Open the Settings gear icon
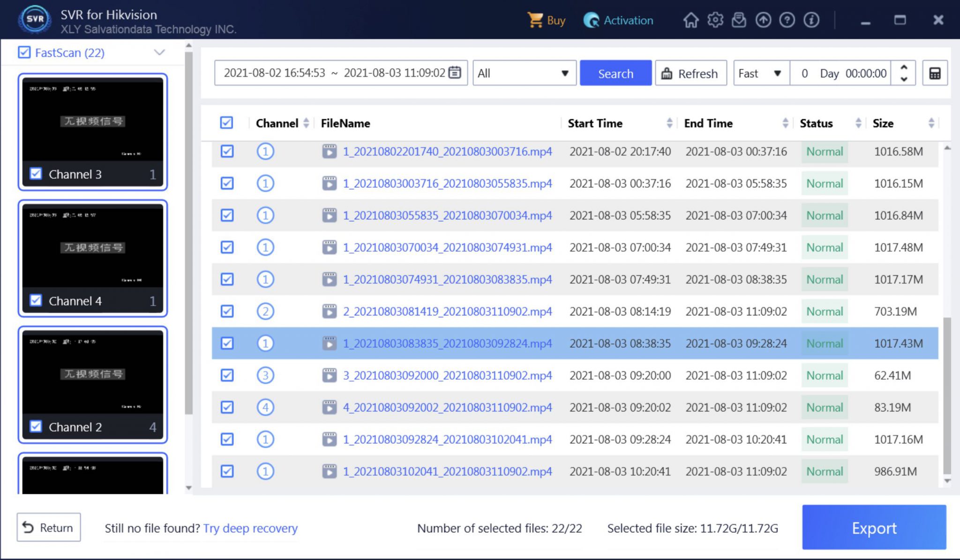Image resolution: width=960 pixels, height=560 pixels. point(716,20)
